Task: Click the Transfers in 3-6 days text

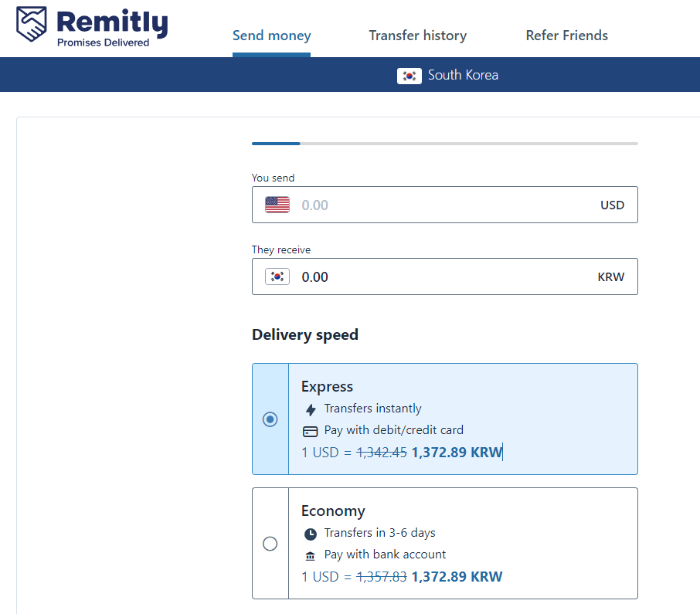Action: pos(380,533)
